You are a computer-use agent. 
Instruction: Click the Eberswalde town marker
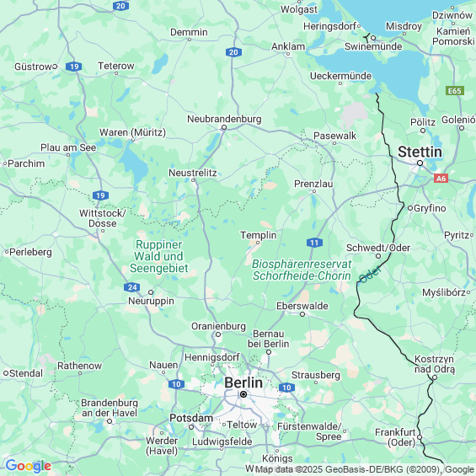tap(302, 314)
